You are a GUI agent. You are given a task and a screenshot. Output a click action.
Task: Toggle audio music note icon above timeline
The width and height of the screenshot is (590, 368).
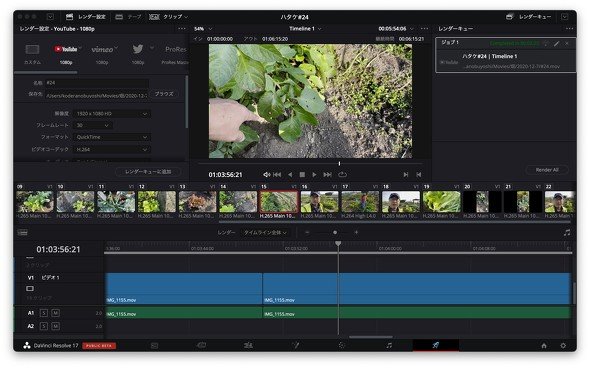(x=567, y=233)
